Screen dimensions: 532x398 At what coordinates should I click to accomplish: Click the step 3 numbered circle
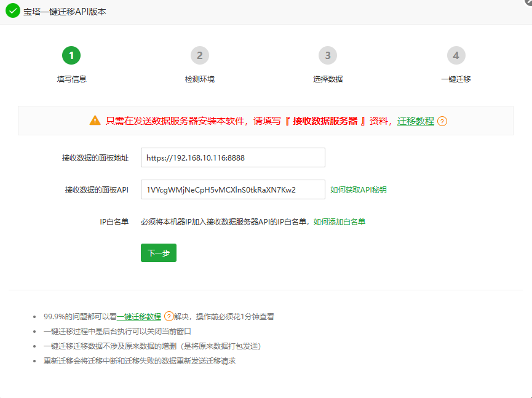click(328, 55)
